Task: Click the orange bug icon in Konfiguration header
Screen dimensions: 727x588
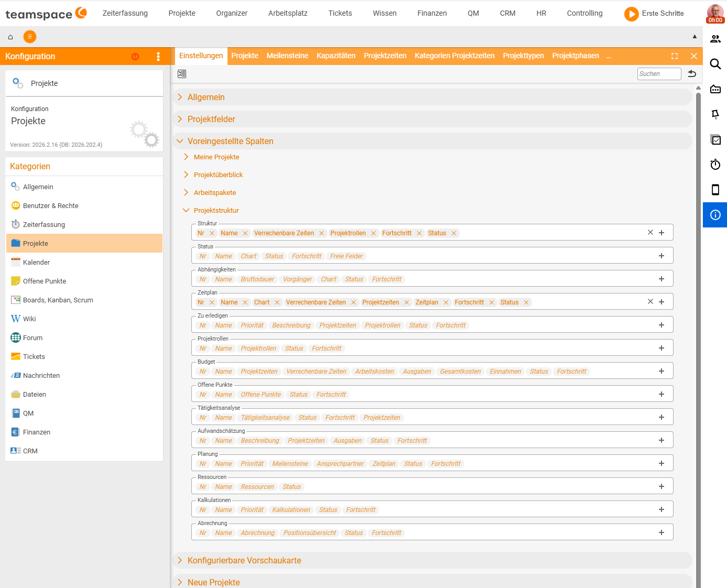Action: pos(135,57)
